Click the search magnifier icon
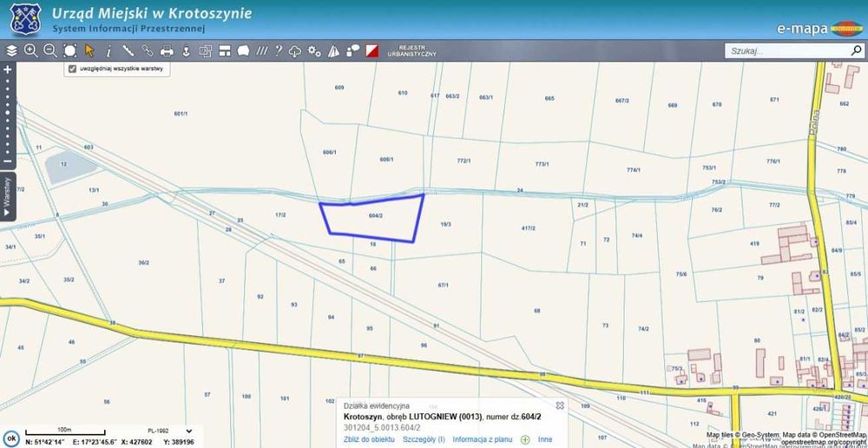The width and height of the screenshot is (868, 448). (856, 51)
